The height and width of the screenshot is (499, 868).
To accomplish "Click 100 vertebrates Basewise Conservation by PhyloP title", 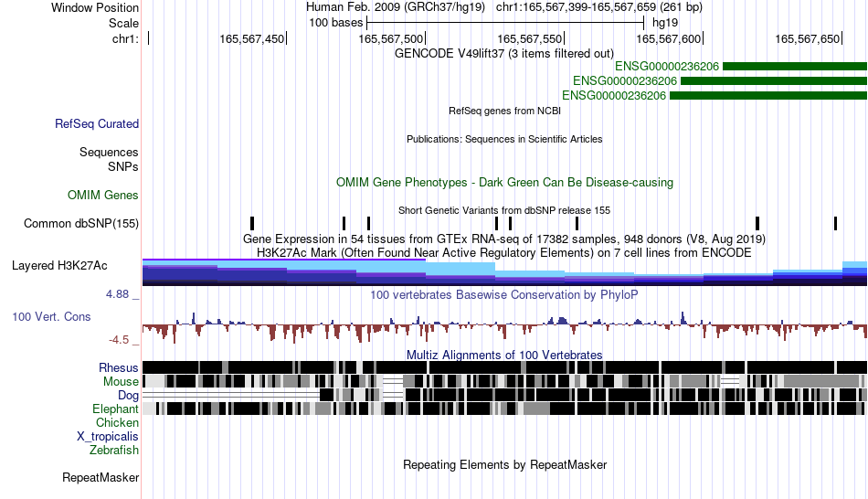I will click(504, 294).
